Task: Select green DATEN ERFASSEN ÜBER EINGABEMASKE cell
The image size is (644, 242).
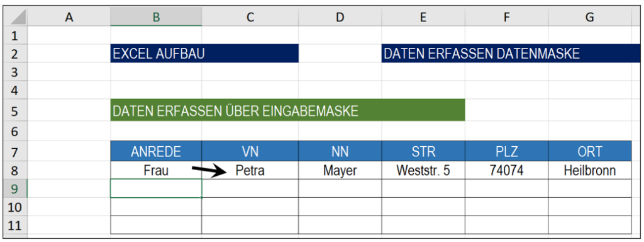Action: pyautogui.click(x=288, y=110)
